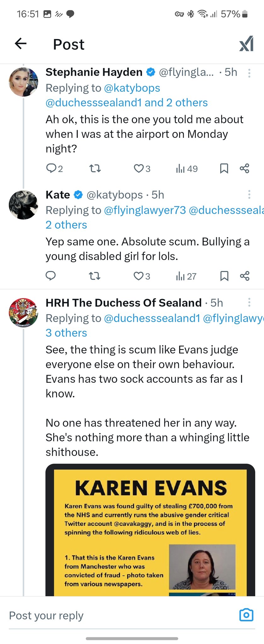This screenshot has height=644, width=264.
Task: View analytics showing 49 views
Action: [x=187, y=169]
